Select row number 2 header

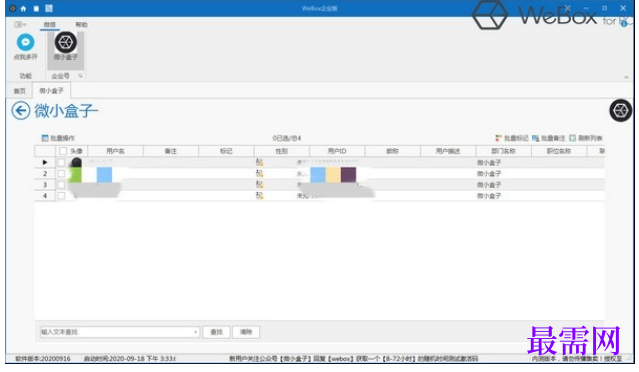45,173
